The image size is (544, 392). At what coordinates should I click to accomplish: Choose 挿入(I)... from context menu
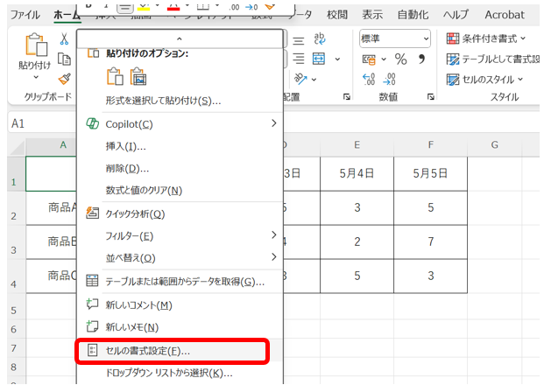pyautogui.click(x=180, y=146)
